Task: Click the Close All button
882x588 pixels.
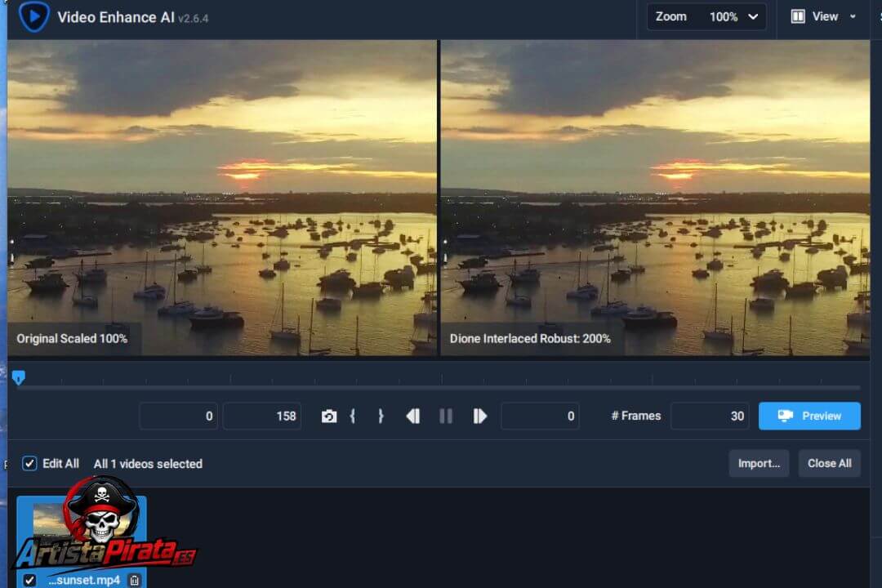Action: click(829, 464)
